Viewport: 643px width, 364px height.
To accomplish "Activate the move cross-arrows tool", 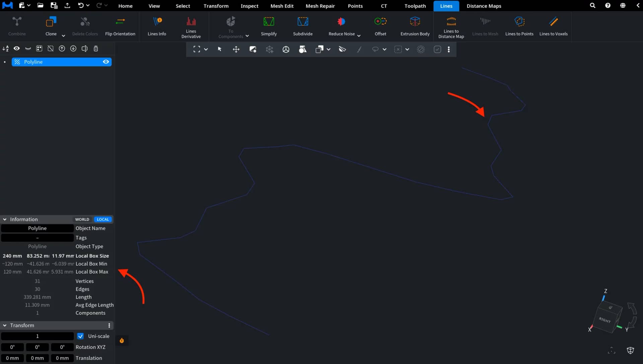I will 236,49.
